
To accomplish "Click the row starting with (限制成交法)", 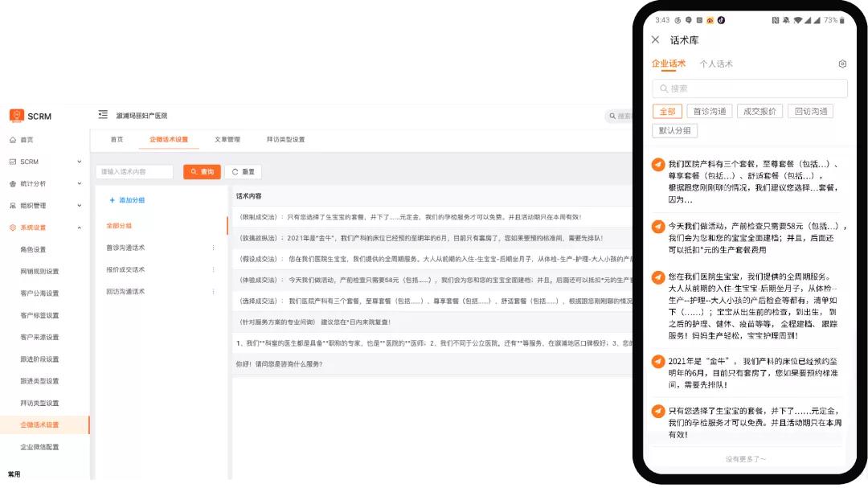I will tap(432, 217).
